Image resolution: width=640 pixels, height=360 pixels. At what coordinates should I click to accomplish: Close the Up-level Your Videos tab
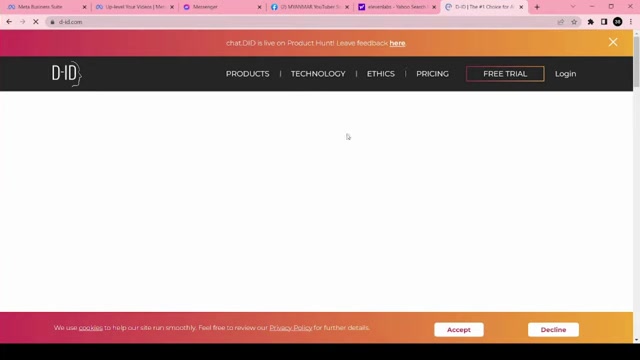coord(172,7)
